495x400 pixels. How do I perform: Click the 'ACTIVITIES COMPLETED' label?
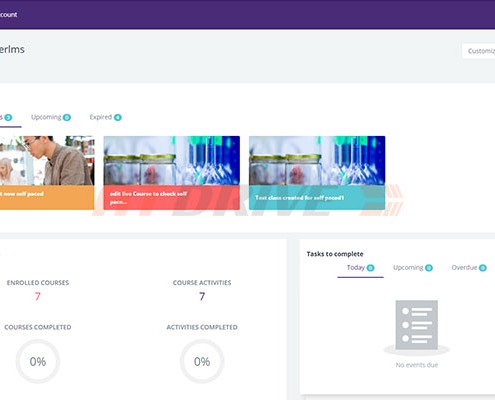coord(202,327)
